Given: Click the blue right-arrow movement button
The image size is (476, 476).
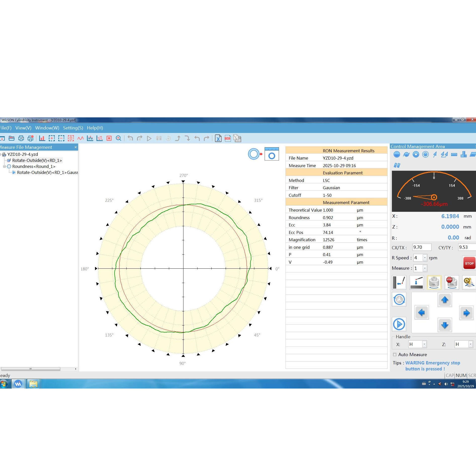Looking at the screenshot, I should click(466, 313).
